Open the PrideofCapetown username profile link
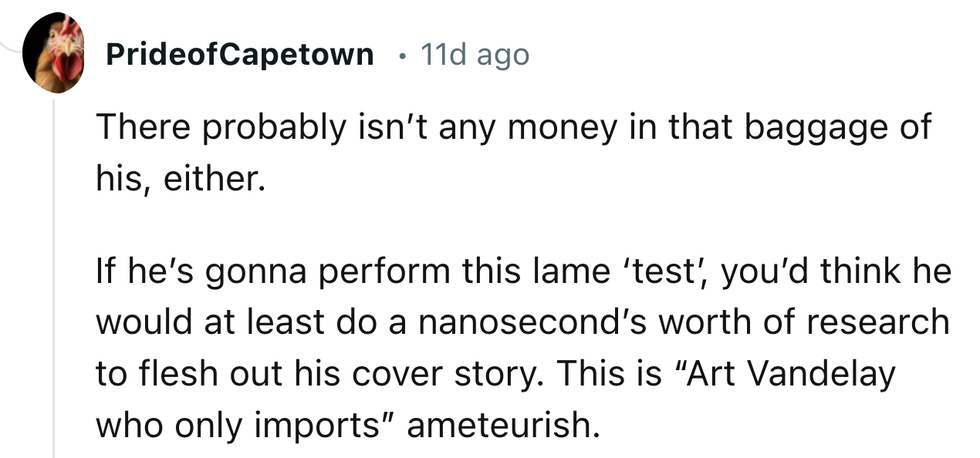This screenshot has height=458, width=980. click(x=239, y=55)
